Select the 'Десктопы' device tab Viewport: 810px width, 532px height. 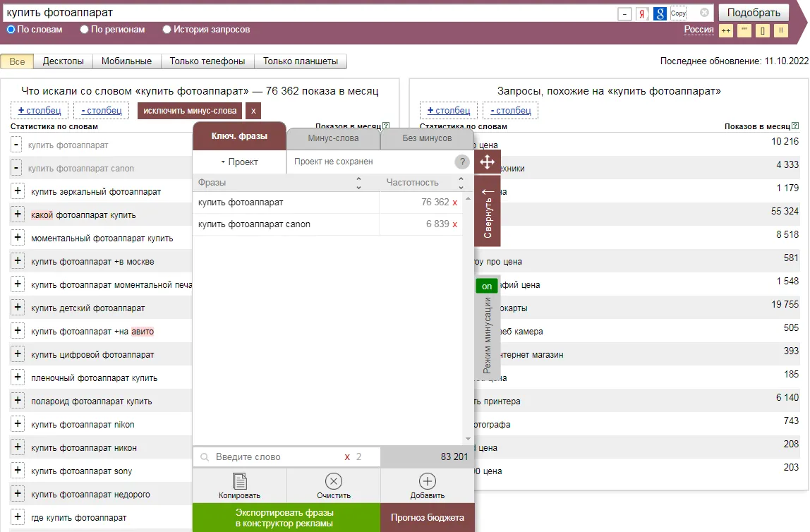(63, 61)
